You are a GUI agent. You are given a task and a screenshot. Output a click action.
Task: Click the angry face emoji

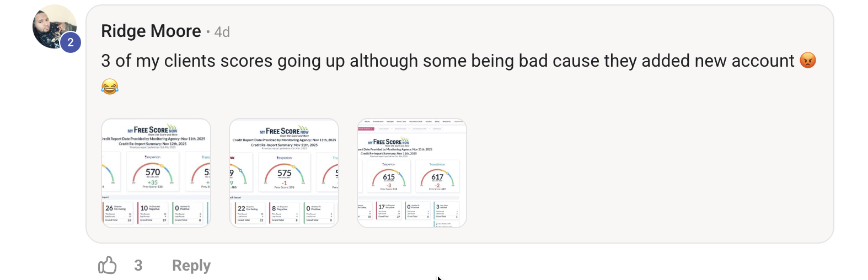click(x=807, y=61)
